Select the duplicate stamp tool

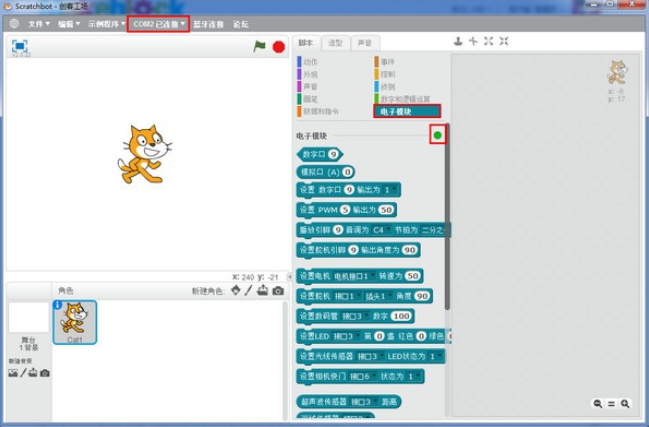(x=458, y=41)
